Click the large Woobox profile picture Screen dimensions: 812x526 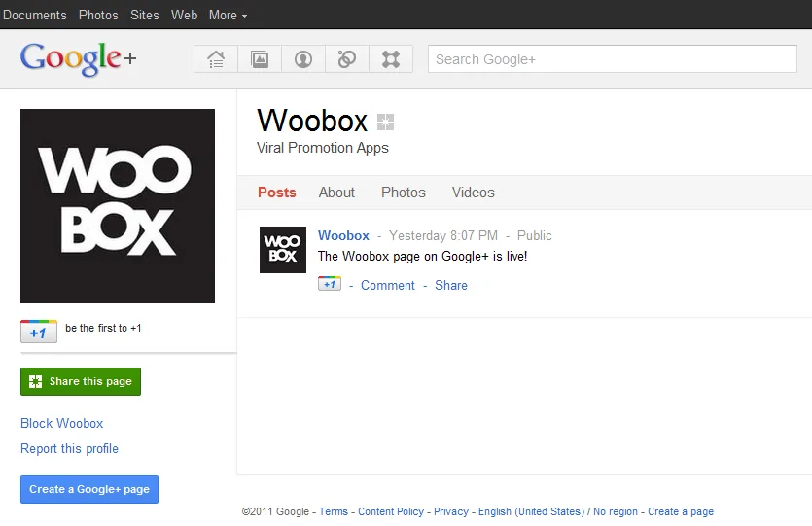118,206
